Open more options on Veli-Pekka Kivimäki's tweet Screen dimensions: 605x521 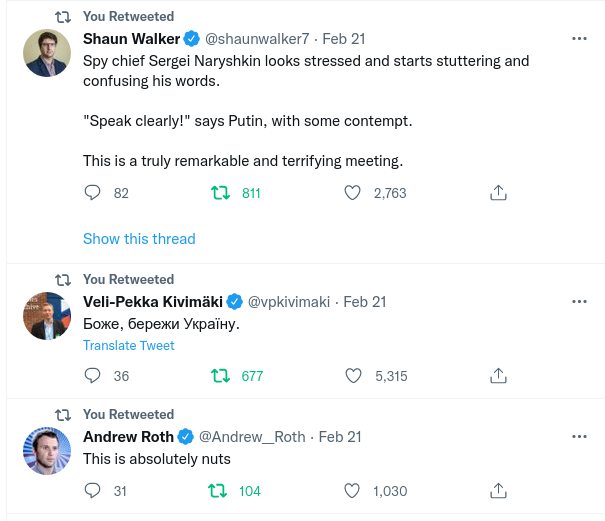click(x=579, y=301)
